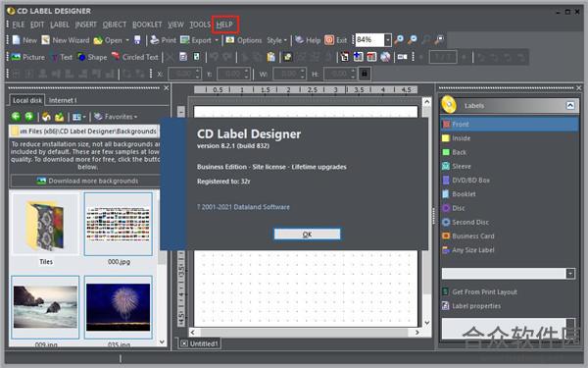The height and width of the screenshot is (368, 588).
Task: Click the Print toolbar button
Action: tap(163, 40)
